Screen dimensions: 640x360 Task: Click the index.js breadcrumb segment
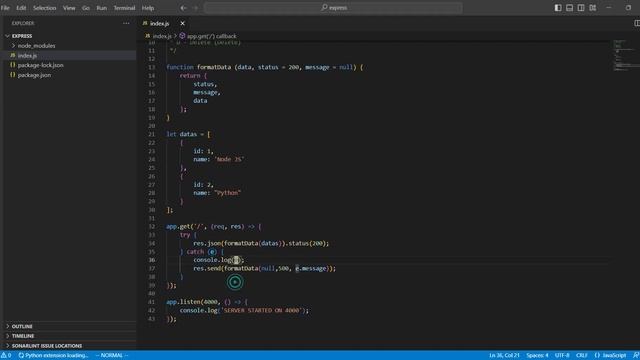162,36
